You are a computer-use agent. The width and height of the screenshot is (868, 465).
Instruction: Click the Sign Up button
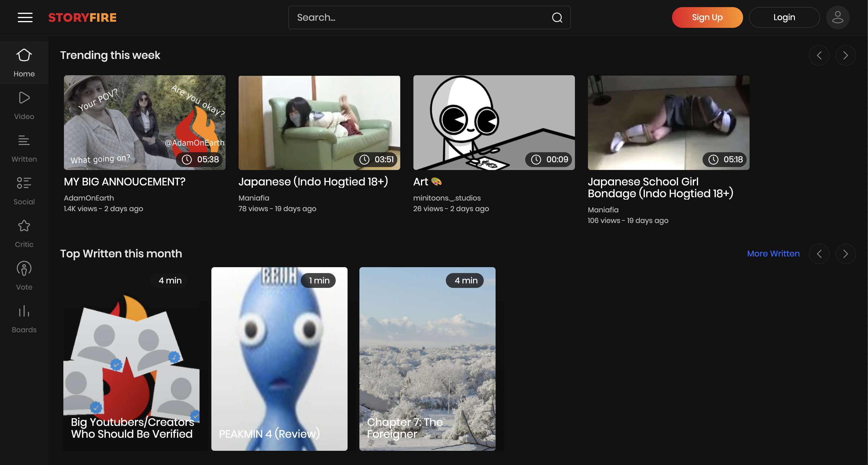(707, 17)
